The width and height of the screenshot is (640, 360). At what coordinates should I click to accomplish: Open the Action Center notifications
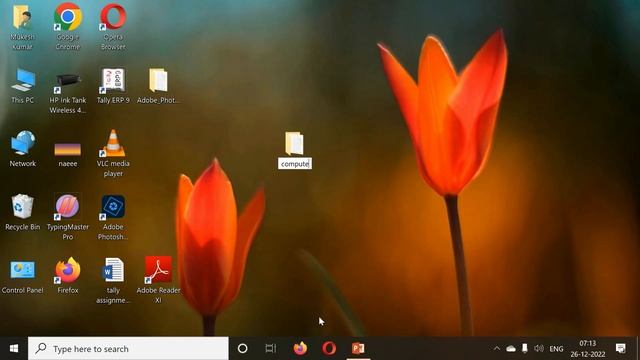pyautogui.click(x=621, y=349)
